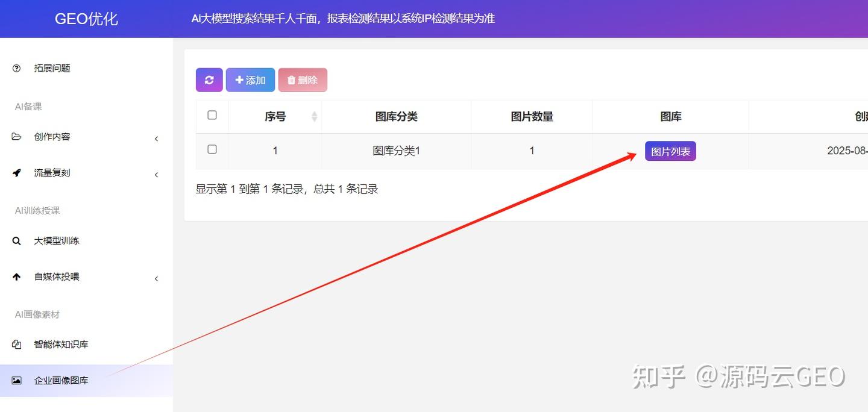Click the 图片列表 button

click(670, 151)
